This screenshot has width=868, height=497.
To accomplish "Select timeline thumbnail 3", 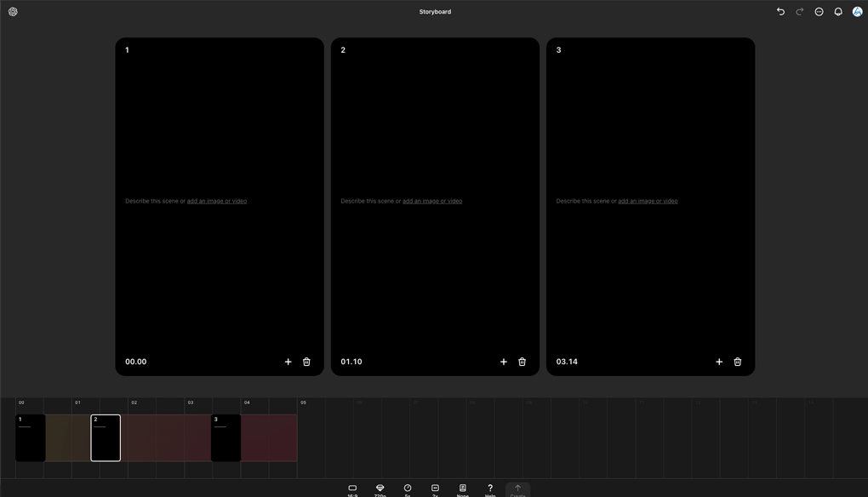I will [x=226, y=437].
